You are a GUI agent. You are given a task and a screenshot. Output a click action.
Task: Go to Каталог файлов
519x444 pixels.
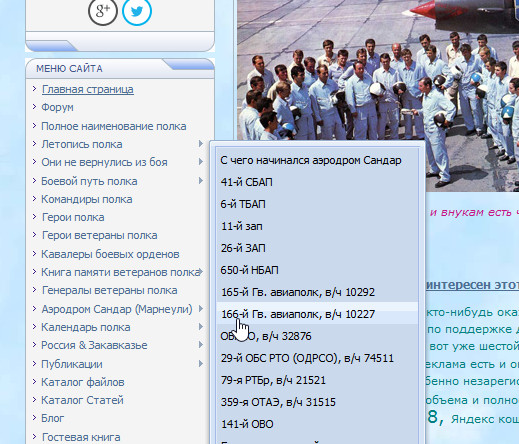click(x=83, y=382)
